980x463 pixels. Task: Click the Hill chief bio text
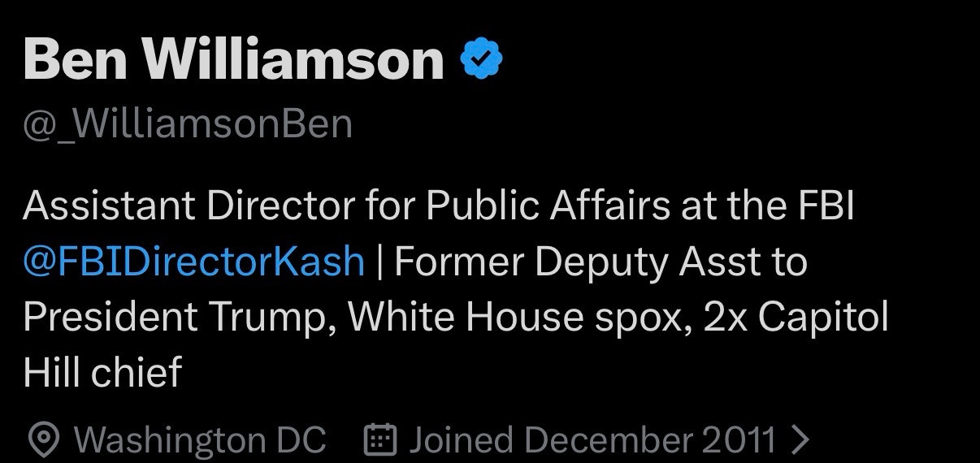[102, 373]
